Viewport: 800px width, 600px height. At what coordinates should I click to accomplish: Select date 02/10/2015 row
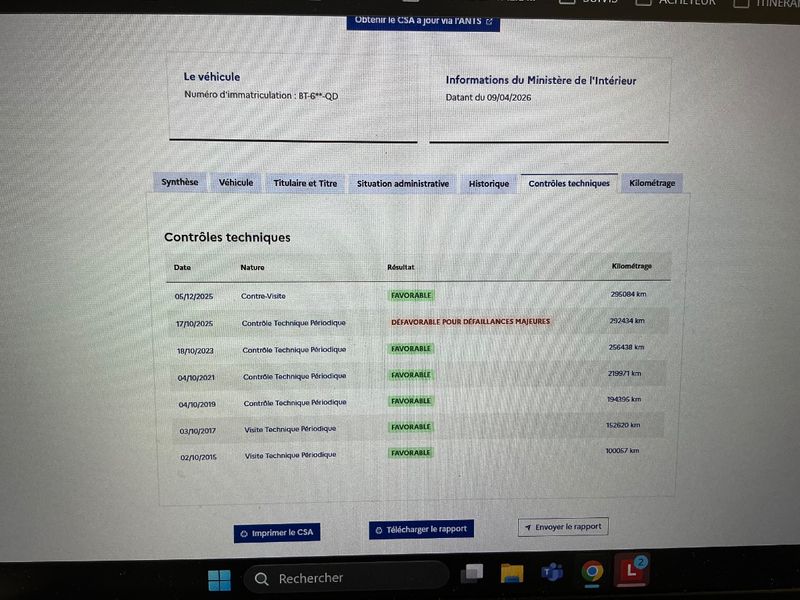(198, 457)
